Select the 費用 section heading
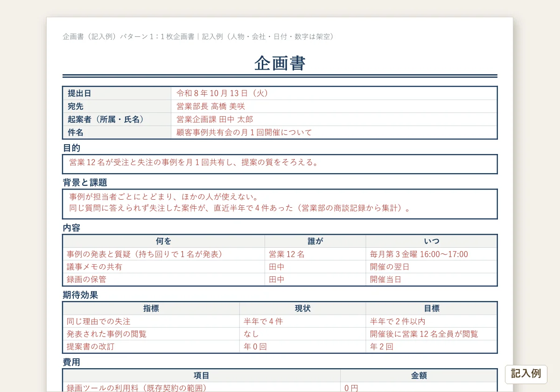 tap(71, 362)
